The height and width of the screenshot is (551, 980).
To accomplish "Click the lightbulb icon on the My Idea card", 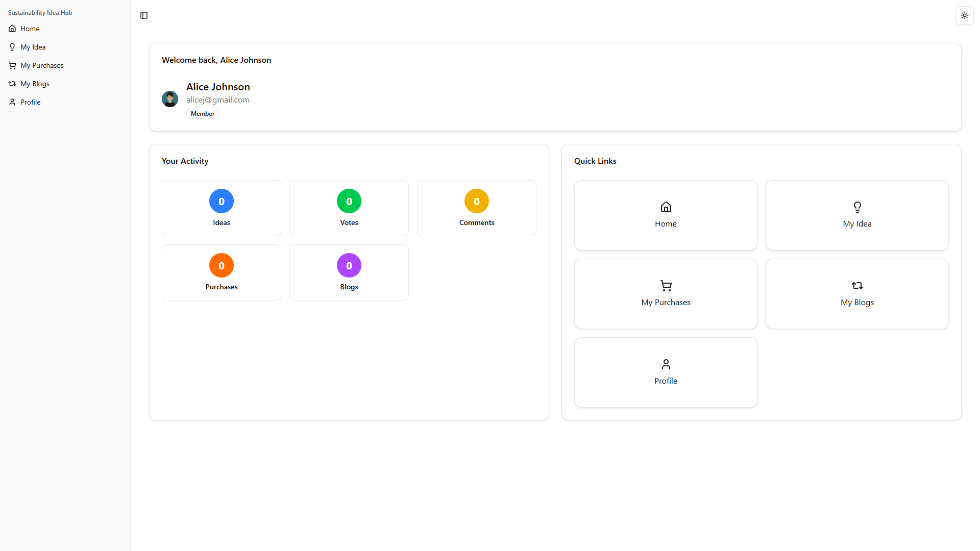I will tap(857, 207).
